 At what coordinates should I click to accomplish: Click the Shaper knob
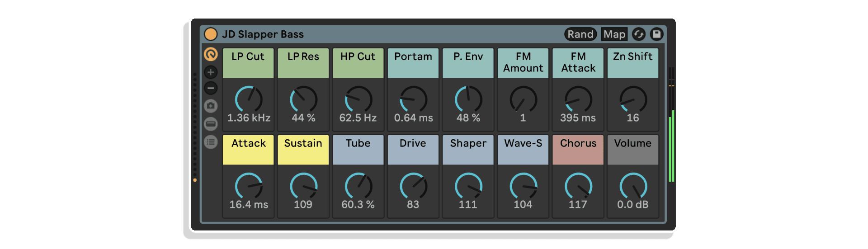[x=468, y=186]
